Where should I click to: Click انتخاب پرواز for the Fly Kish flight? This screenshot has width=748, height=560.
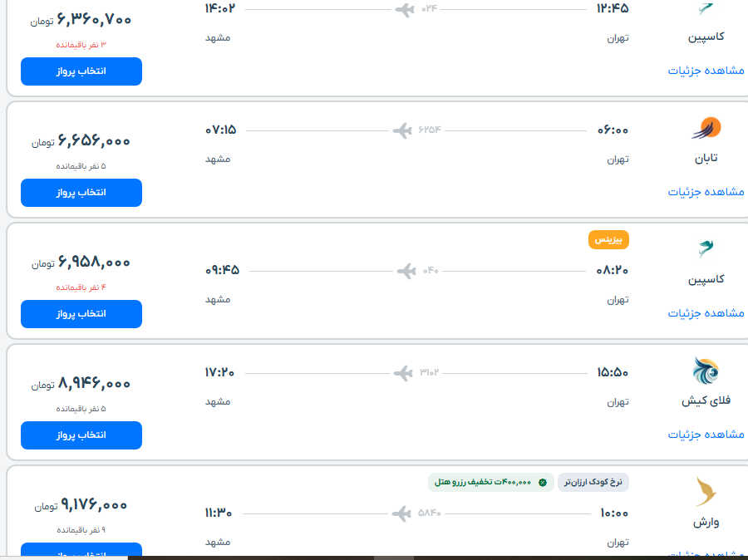81,435
